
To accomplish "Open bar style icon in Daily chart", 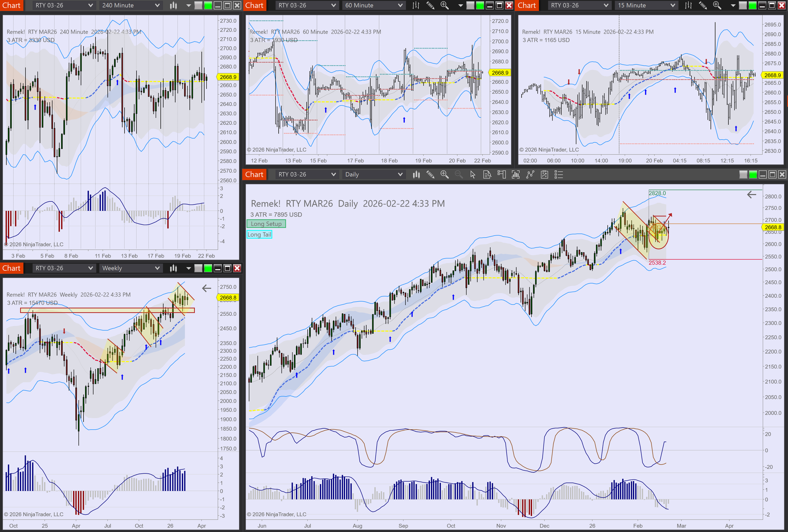I will pyautogui.click(x=416, y=175).
